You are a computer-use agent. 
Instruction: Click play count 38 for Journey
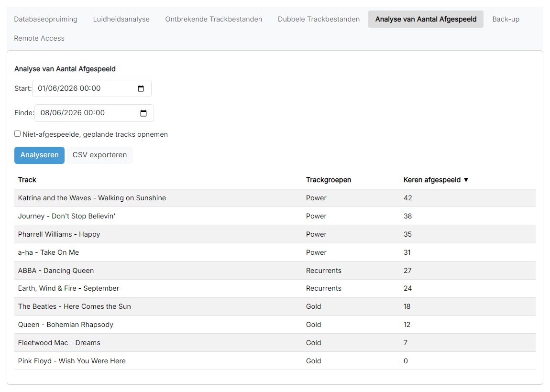pyautogui.click(x=407, y=216)
